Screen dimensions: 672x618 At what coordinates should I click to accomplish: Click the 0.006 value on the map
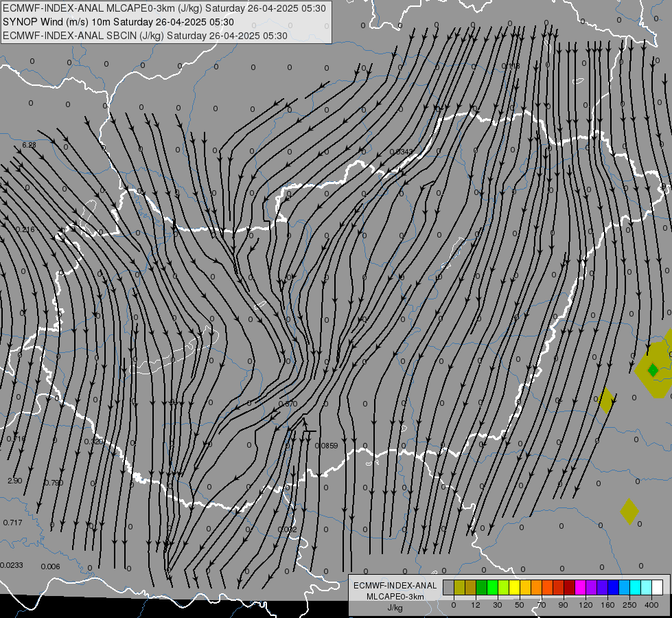51,566
